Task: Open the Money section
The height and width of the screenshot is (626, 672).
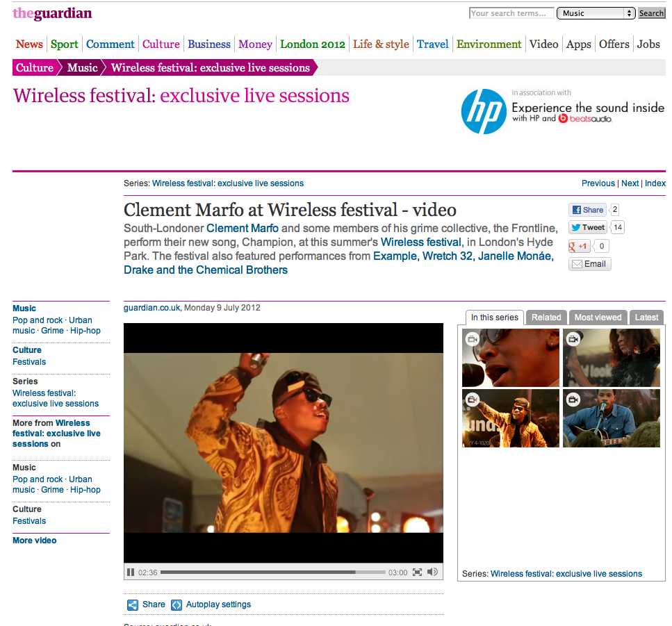Action: click(x=255, y=44)
